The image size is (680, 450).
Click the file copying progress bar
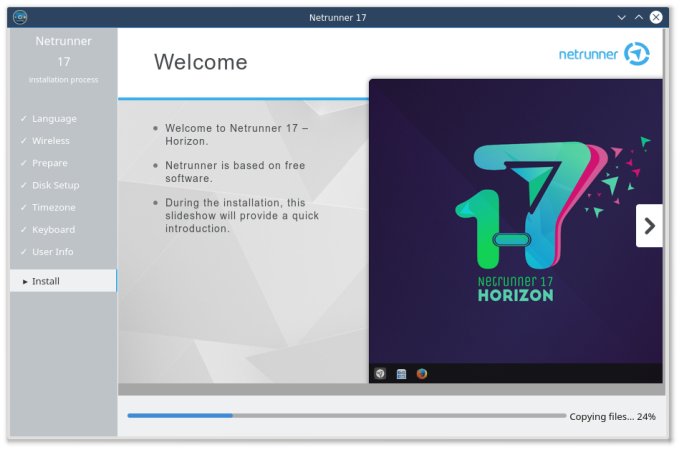pyautogui.click(x=347, y=415)
